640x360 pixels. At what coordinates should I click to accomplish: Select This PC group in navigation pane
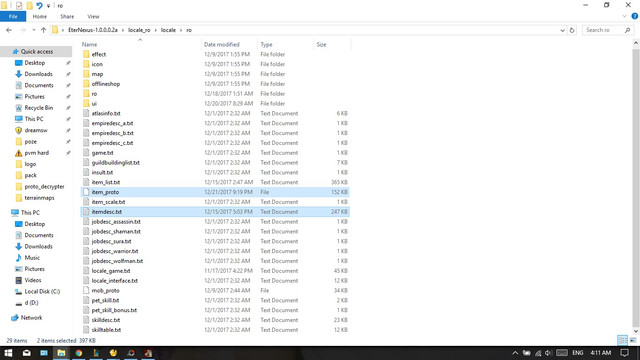(x=30, y=213)
